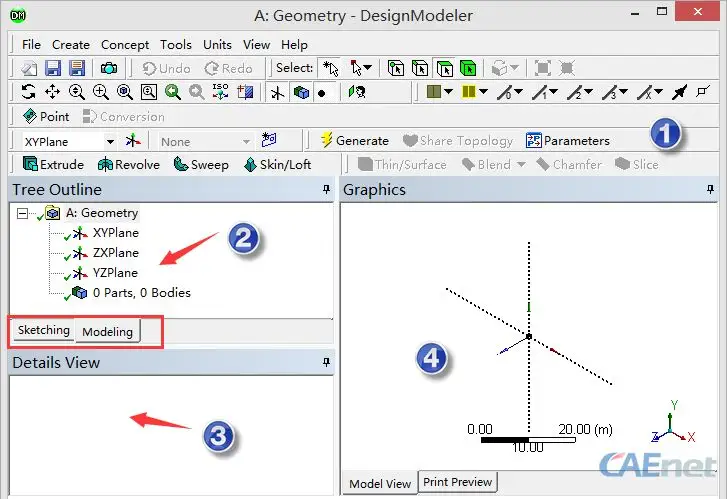Capture image with the camera icon
The image size is (727, 499).
pyautogui.click(x=109, y=69)
